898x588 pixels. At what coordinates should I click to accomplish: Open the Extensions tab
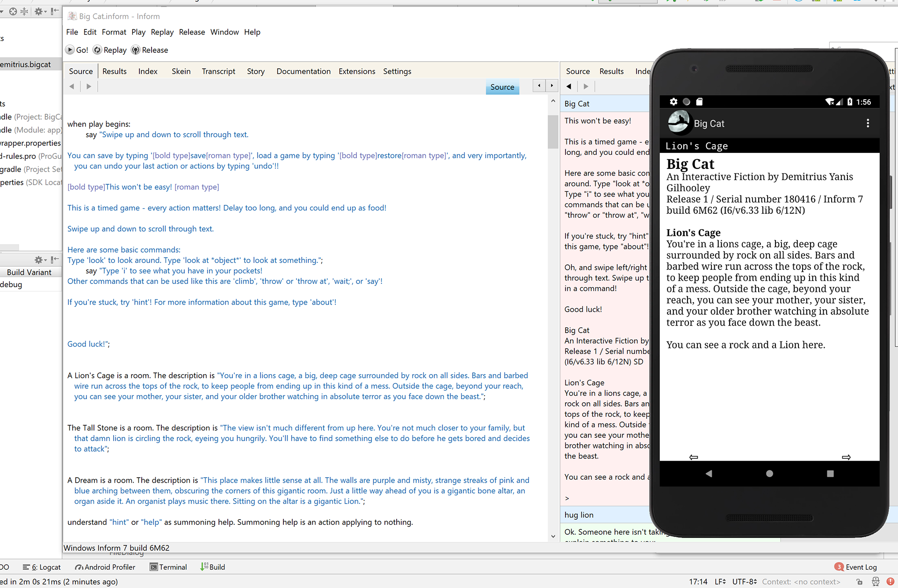(357, 71)
